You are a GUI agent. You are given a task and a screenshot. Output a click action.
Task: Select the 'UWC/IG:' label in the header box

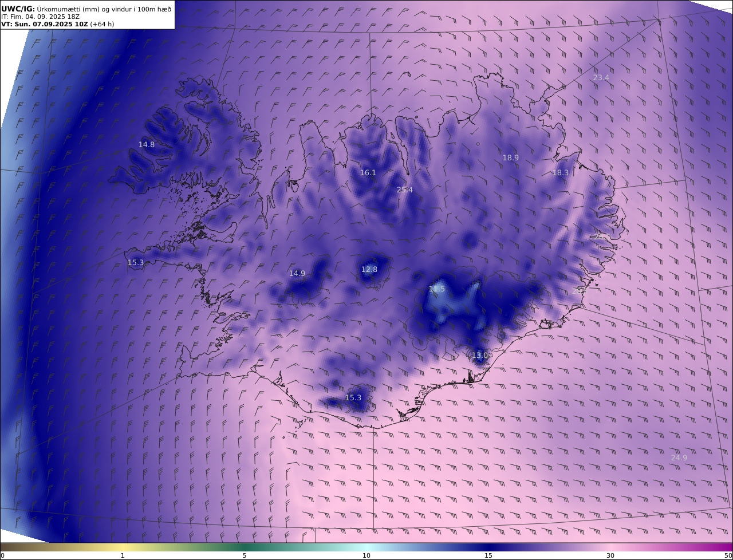pos(18,9)
